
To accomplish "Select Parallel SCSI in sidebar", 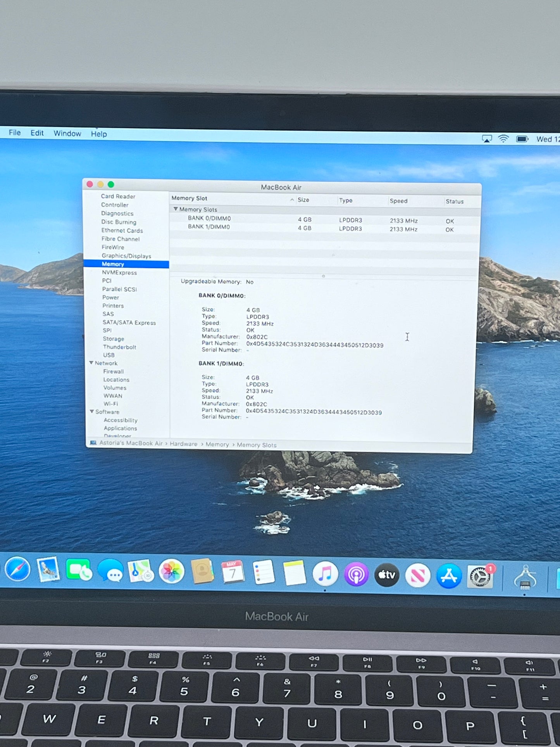I will point(119,289).
